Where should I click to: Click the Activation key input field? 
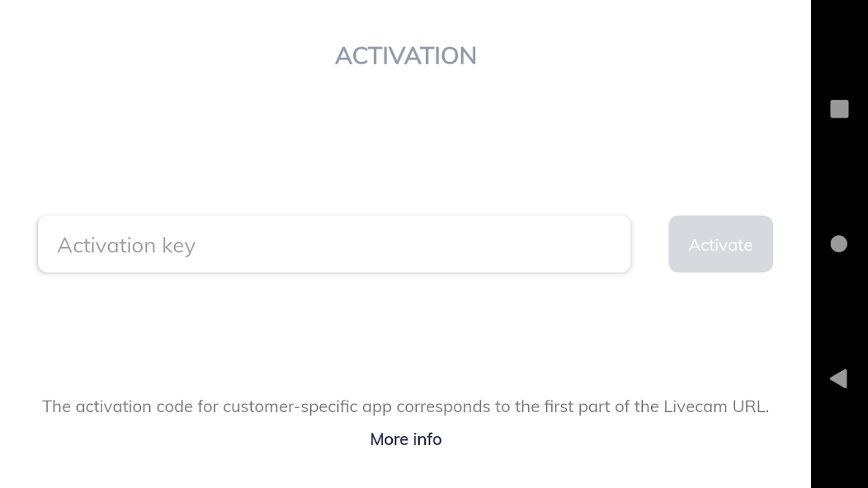tap(334, 245)
